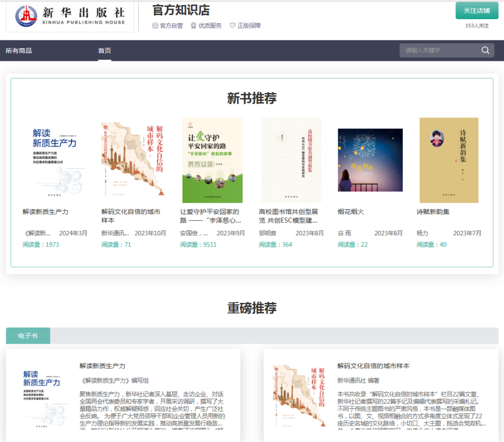Open the 烟花烟火 fireworks book cover

[370, 160]
